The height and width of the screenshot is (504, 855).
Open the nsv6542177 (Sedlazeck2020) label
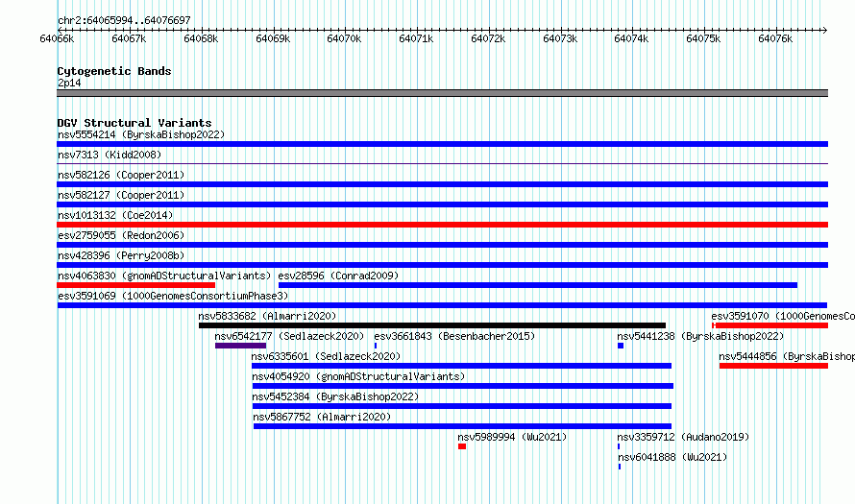pyautogui.click(x=289, y=336)
